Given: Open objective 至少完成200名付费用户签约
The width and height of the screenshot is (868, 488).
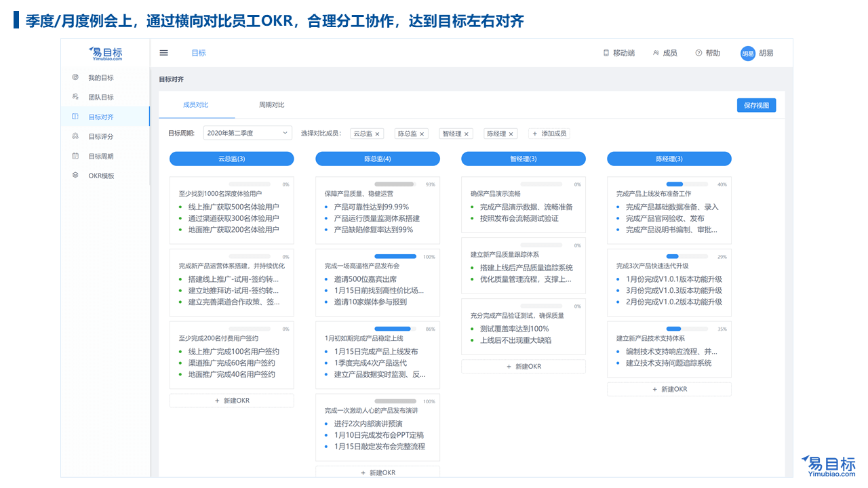Looking at the screenshot, I should (218, 338).
